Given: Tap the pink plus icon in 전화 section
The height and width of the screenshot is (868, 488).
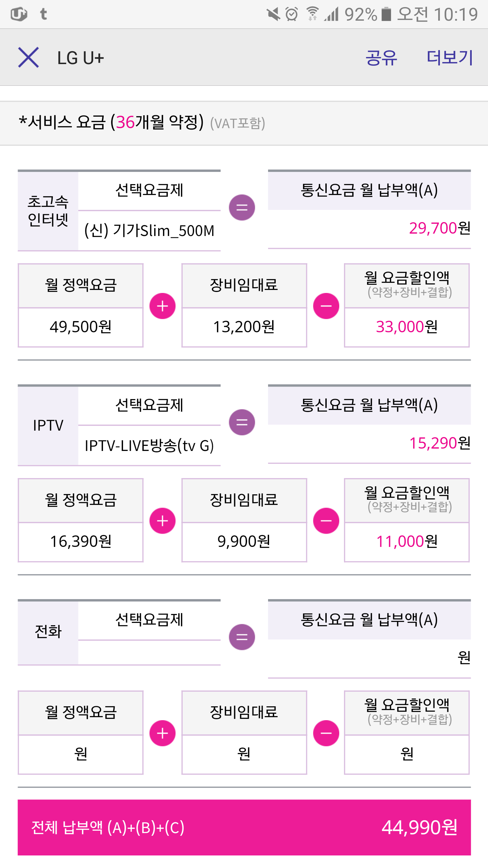Looking at the screenshot, I should [x=162, y=733].
